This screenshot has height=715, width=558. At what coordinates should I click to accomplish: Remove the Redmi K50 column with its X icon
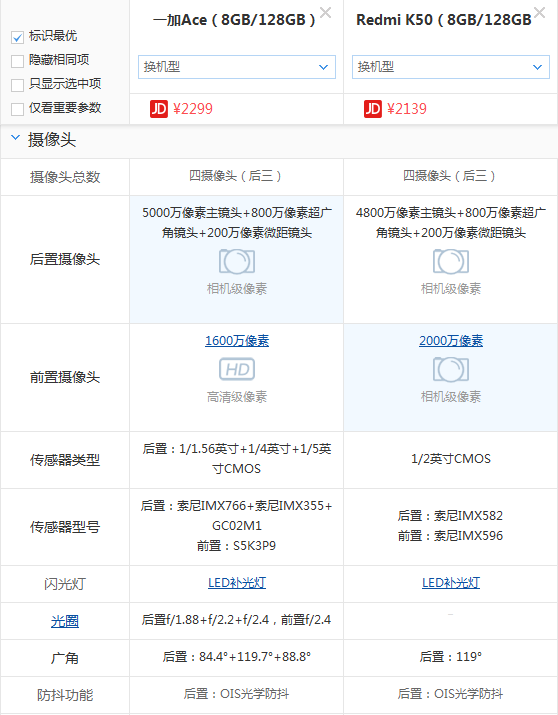[539, 12]
